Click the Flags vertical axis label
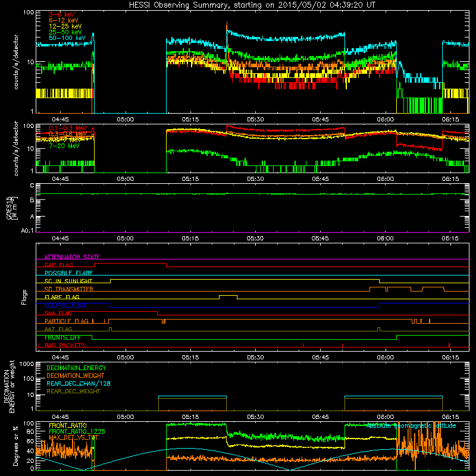476x476 pixels. [x=24, y=297]
